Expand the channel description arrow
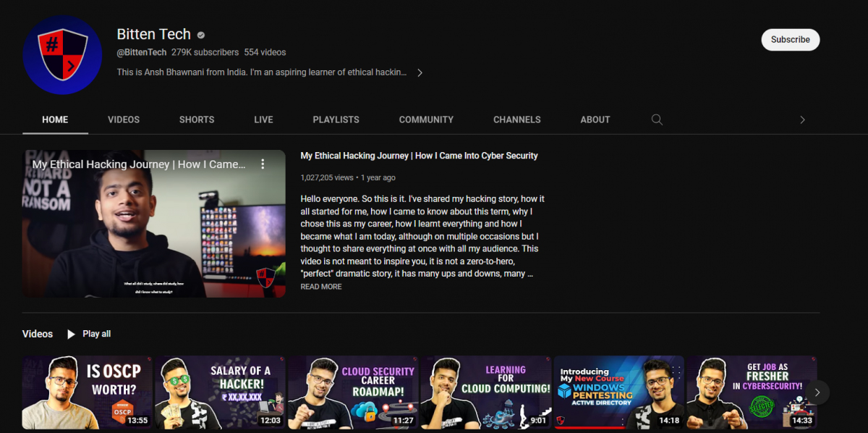This screenshot has width=868, height=433. point(420,72)
